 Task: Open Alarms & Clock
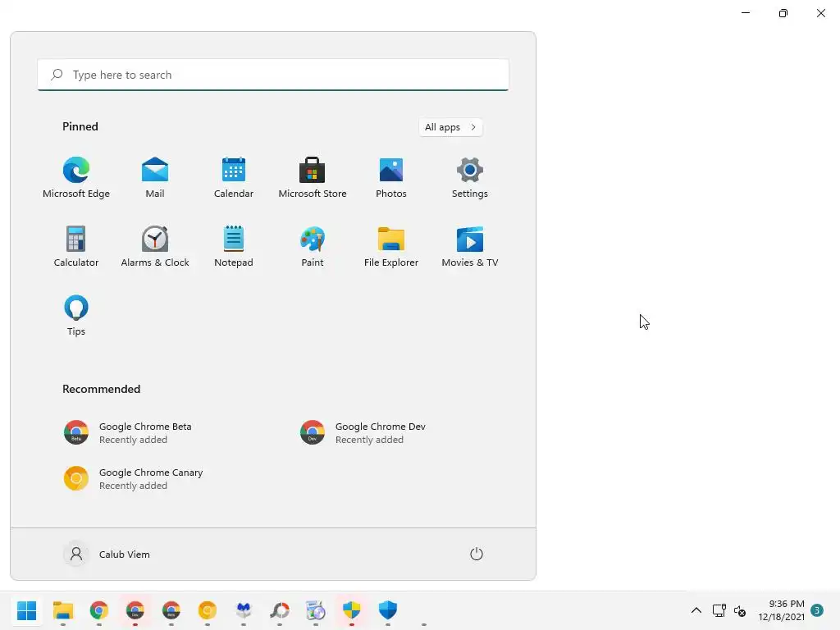[155, 246]
